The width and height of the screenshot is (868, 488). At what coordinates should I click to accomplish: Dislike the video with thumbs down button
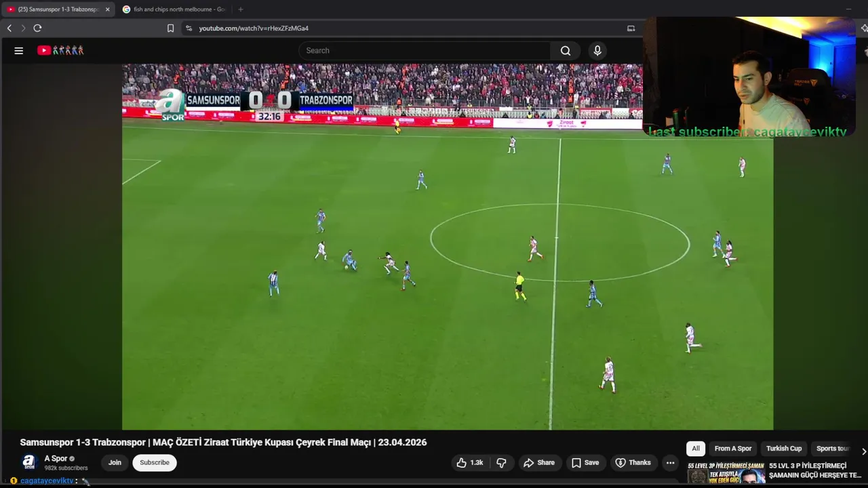tap(501, 462)
